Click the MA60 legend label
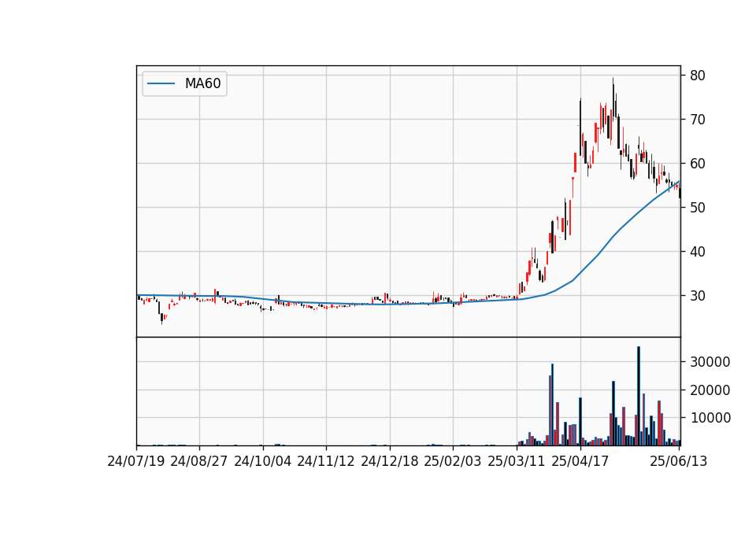Viewport: 756px width, 543px height. tap(202, 84)
